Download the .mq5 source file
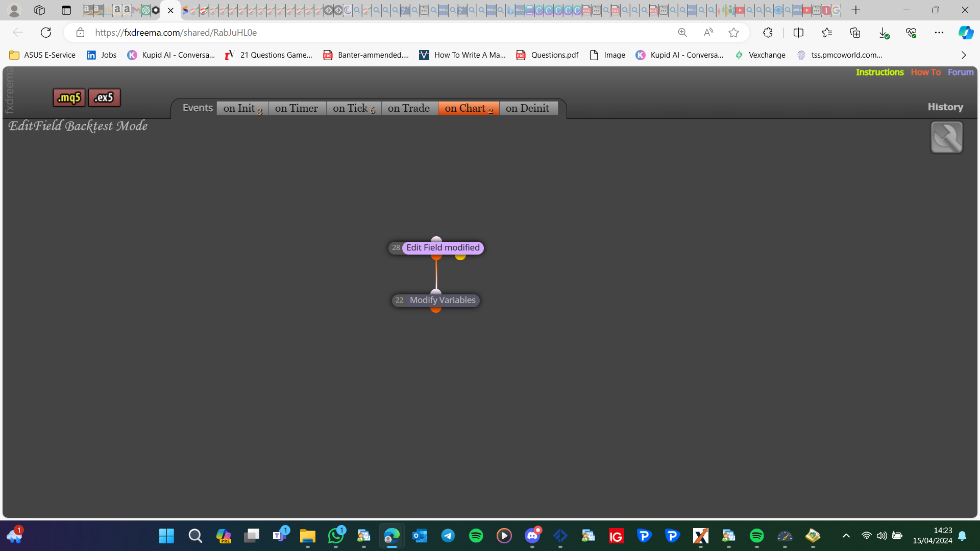The image size is (980, 551). 69,97
